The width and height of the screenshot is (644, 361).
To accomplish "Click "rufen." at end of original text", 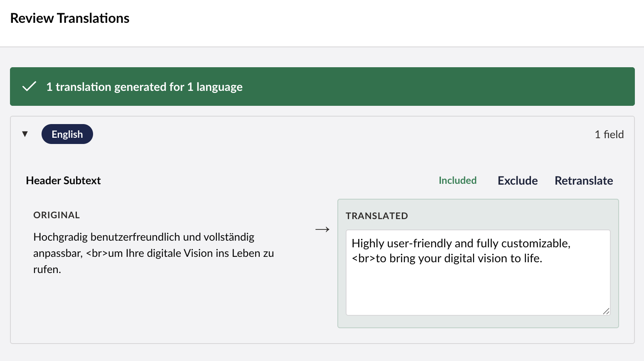I will [47, 270].
